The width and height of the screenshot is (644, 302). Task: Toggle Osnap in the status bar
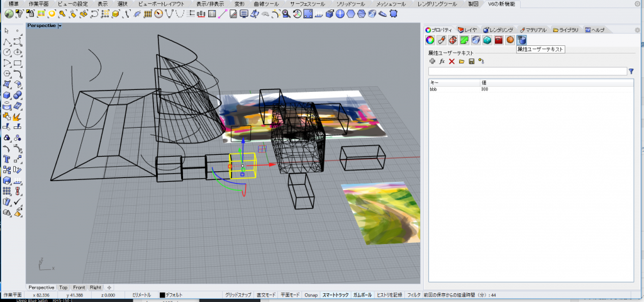pyautogui.click(x=311, y=294)
